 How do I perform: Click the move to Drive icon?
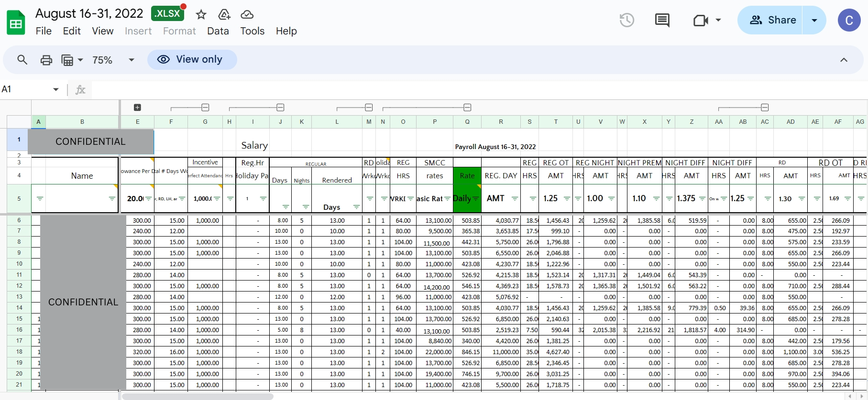point(224,14)
